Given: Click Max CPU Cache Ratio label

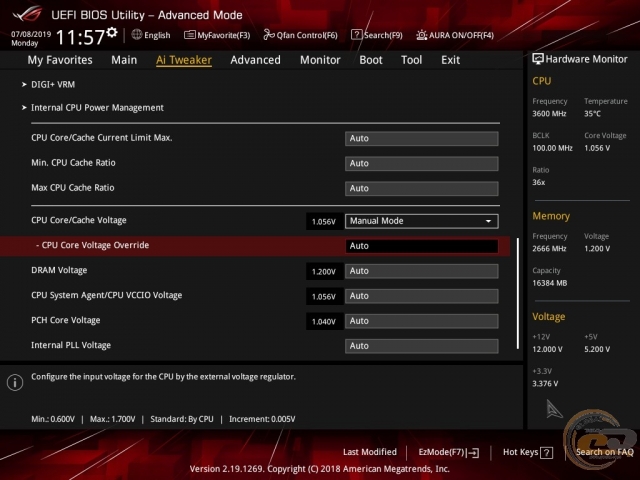Looking at the screenshot, I should 73,188.
